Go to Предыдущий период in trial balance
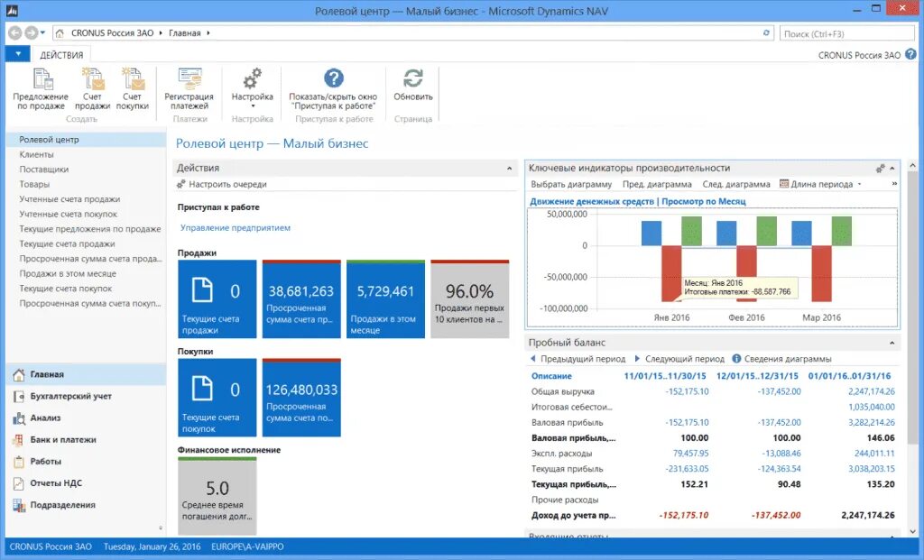 (x=577, y=359)
